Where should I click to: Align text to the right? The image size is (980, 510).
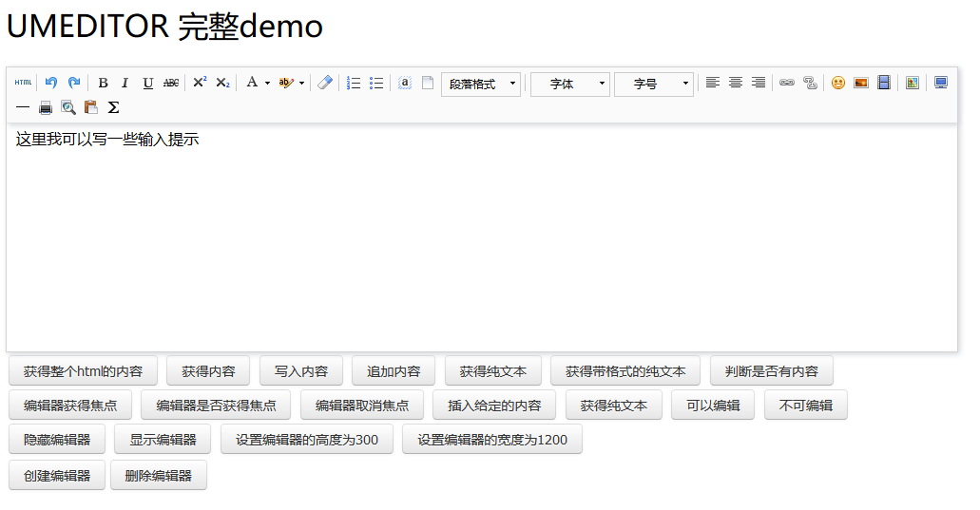(x=759, y=83)
